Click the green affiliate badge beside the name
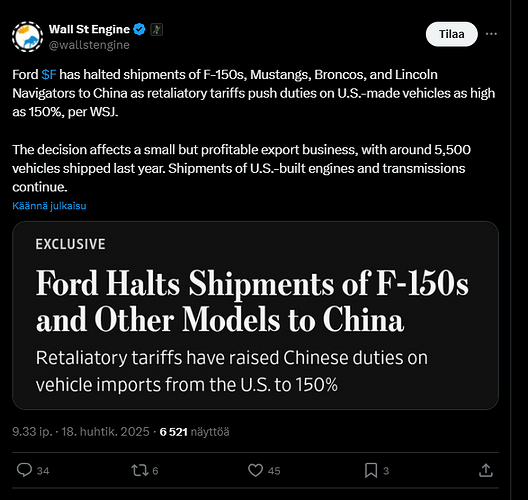Screen dimensions: 528x500 [x=156, y=30]
